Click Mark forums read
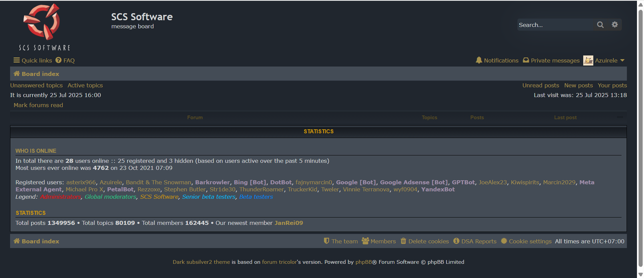Viewport: 644px width, 278px height. 38,105
